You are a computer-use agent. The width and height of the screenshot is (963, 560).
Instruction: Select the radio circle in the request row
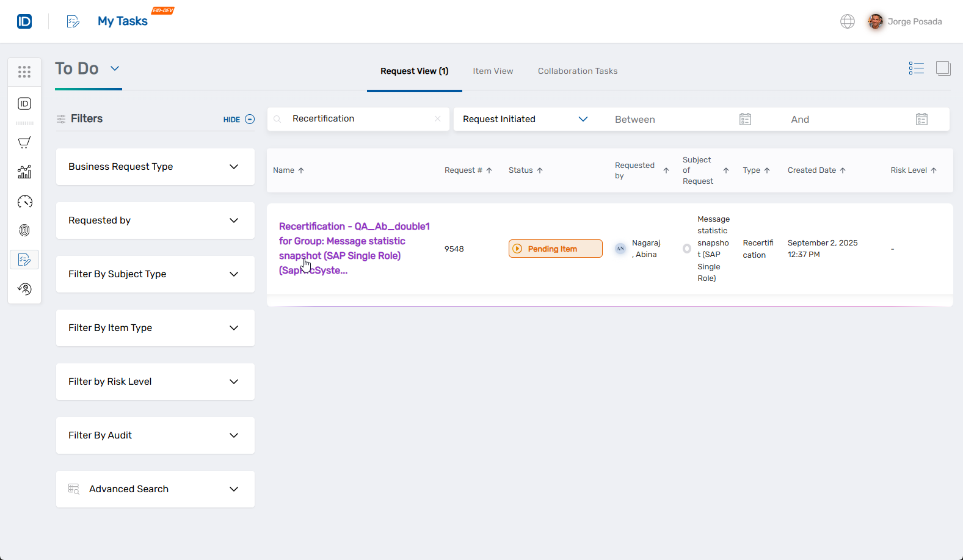[x=686, y=249]
